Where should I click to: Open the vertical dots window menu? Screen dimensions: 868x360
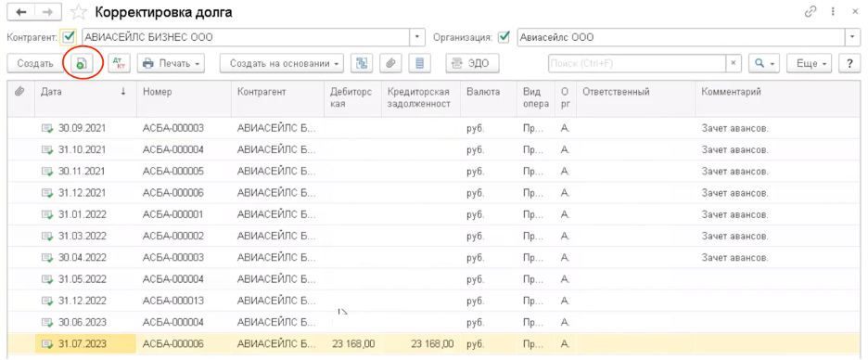832,12
